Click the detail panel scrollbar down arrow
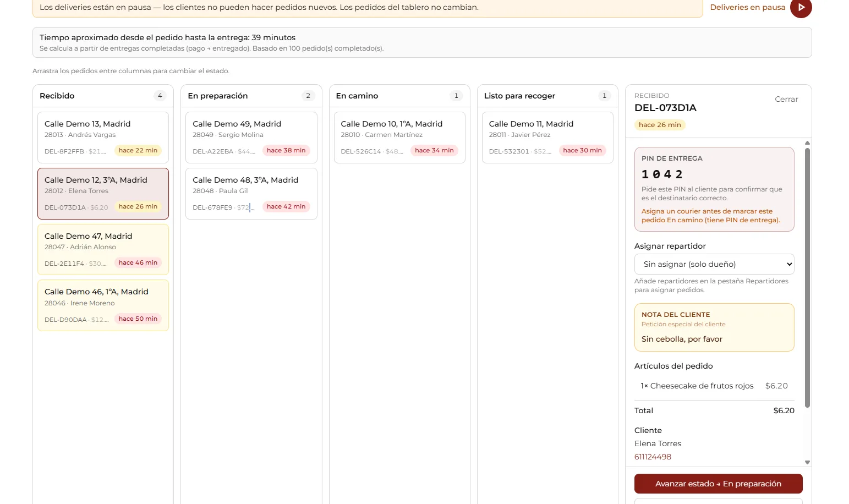Viewport: 849px width, 504px height. [807, 463]
